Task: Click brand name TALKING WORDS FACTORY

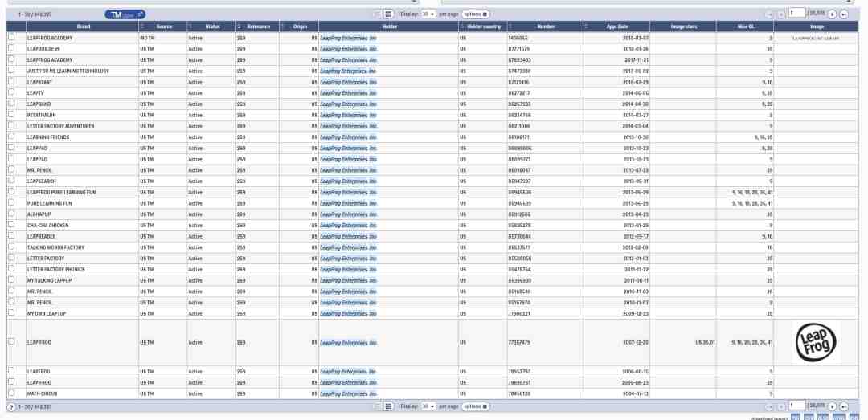Action: click(56, 247)
